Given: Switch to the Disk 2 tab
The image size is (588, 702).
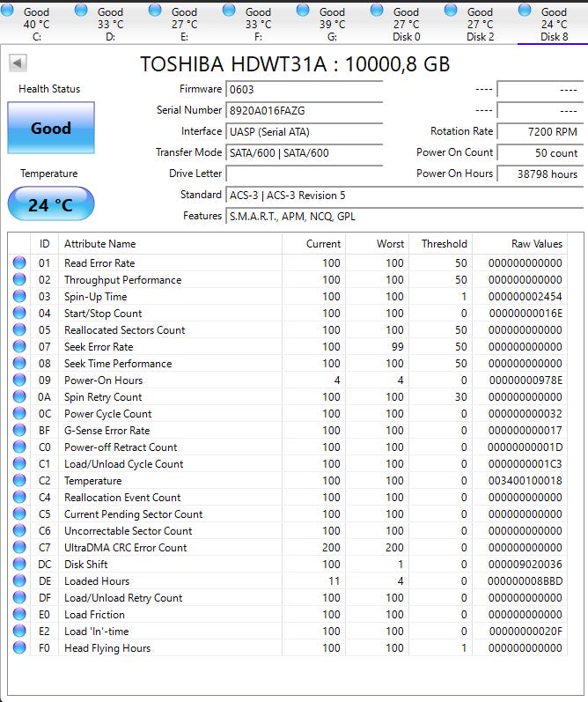Looking at the screenshot, I should click(480, 23).
